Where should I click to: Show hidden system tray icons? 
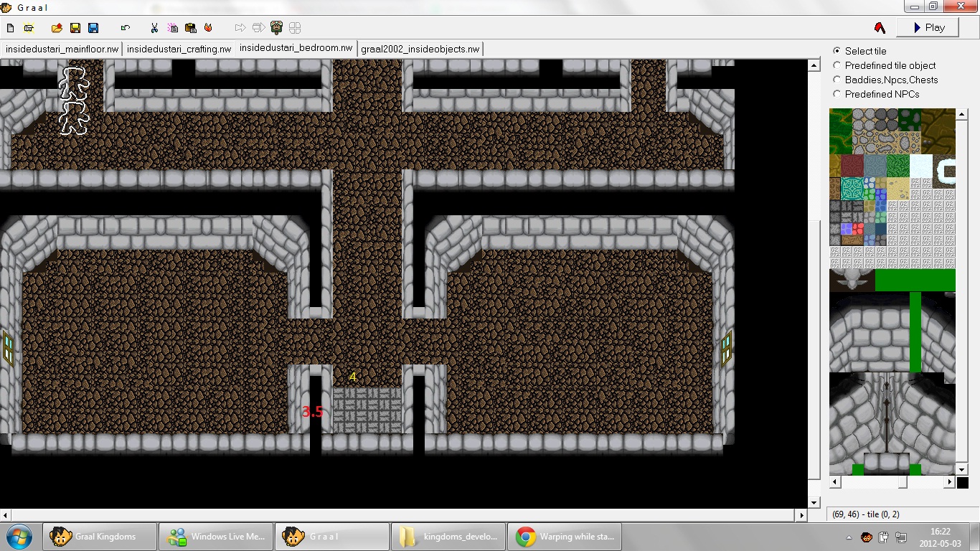(850, 537)
